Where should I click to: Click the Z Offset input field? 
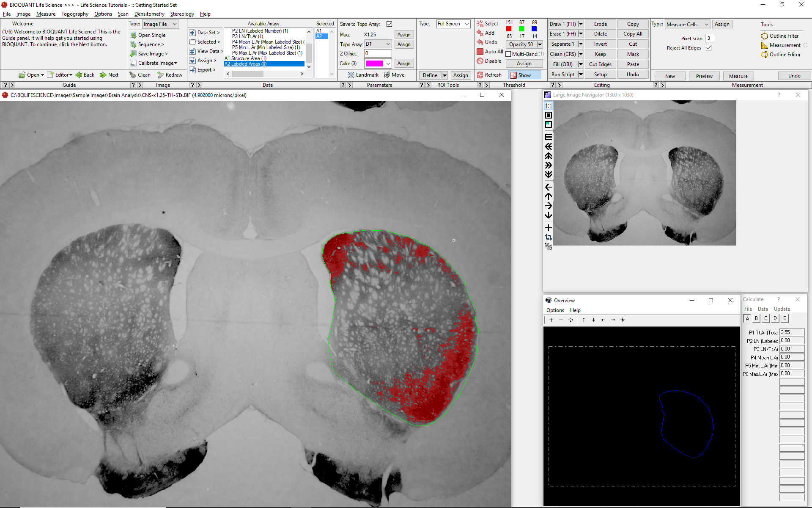[378, 54]
